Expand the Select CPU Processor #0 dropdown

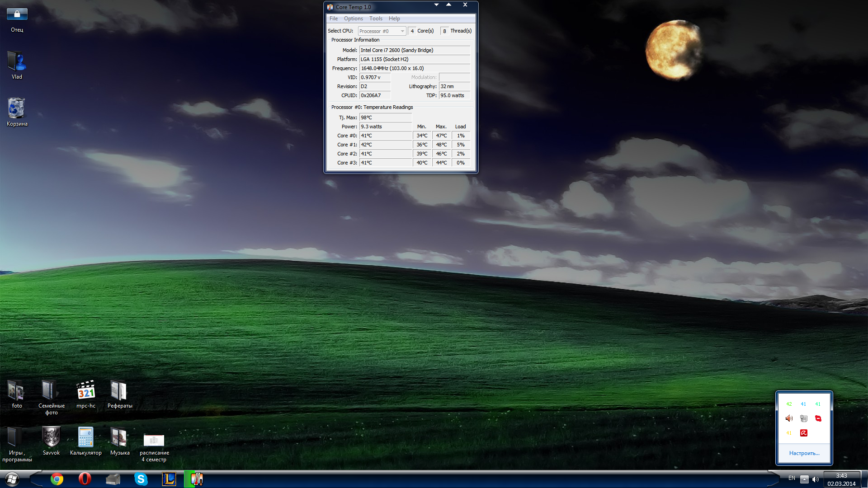coord(382,31)
